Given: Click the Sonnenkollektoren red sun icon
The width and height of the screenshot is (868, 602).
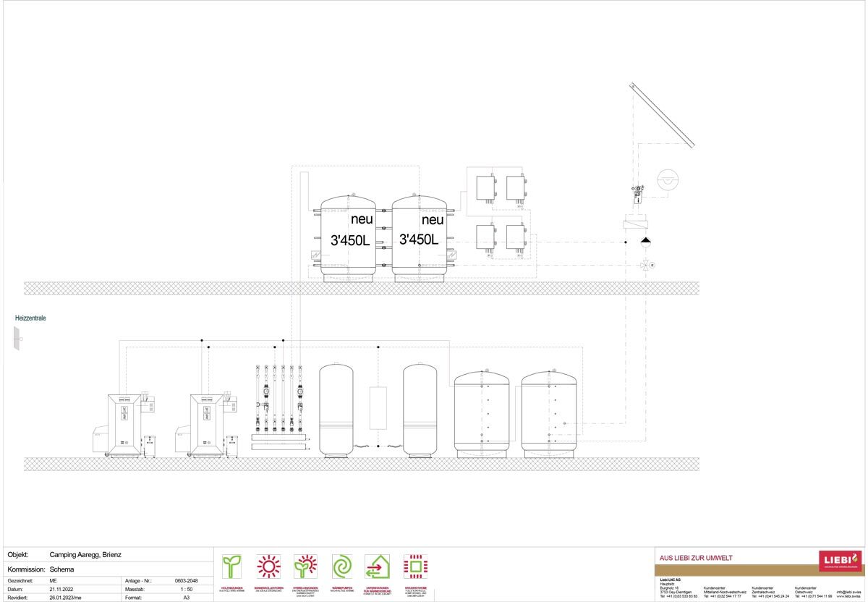Looking at the screenshot, I should (x=268, y=566).
